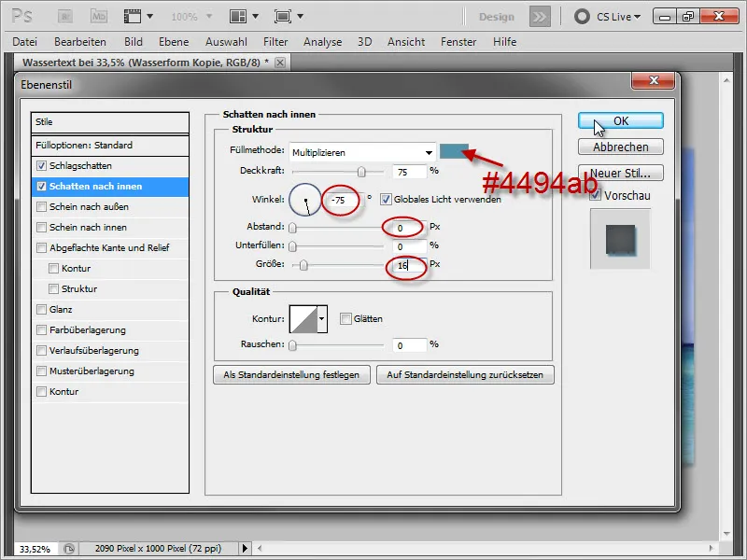Click Größe slider handle
The image size is (747, 560).
(303, 265)
